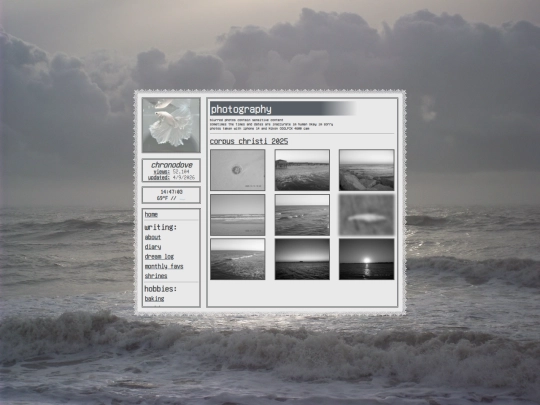
Task: Click the temperature reading text
Action: pyautogui.click(x=171, y=198)
